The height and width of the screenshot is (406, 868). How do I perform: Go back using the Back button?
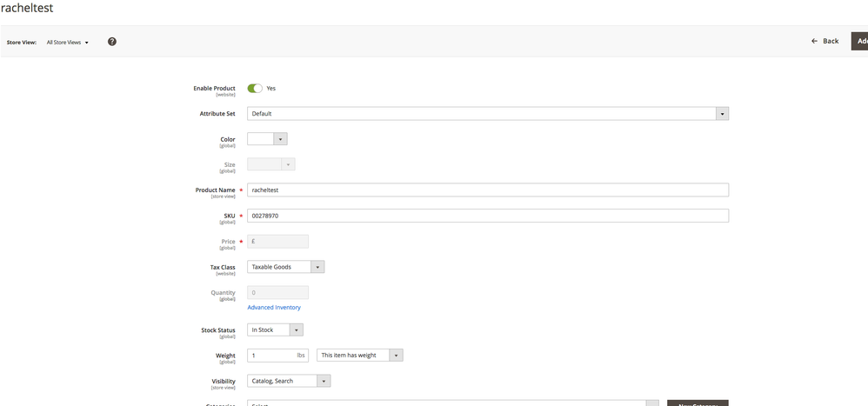(x=825, y=41)
